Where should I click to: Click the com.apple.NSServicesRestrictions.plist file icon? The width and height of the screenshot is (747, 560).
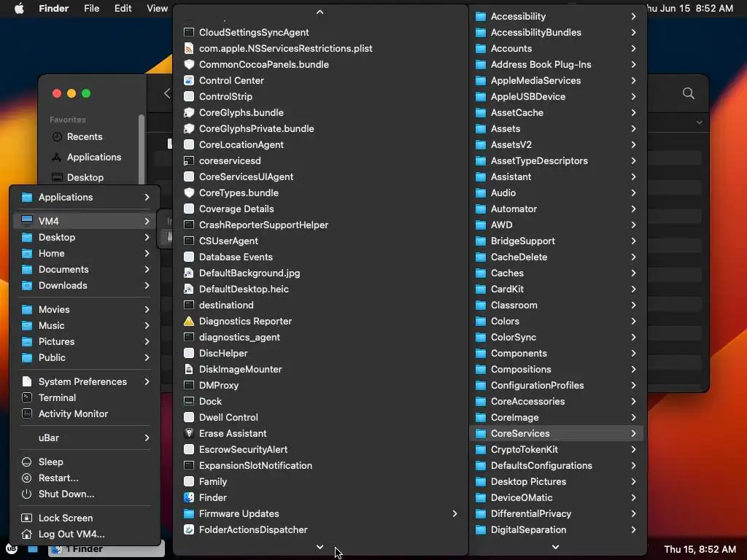[x=189, y=49]
